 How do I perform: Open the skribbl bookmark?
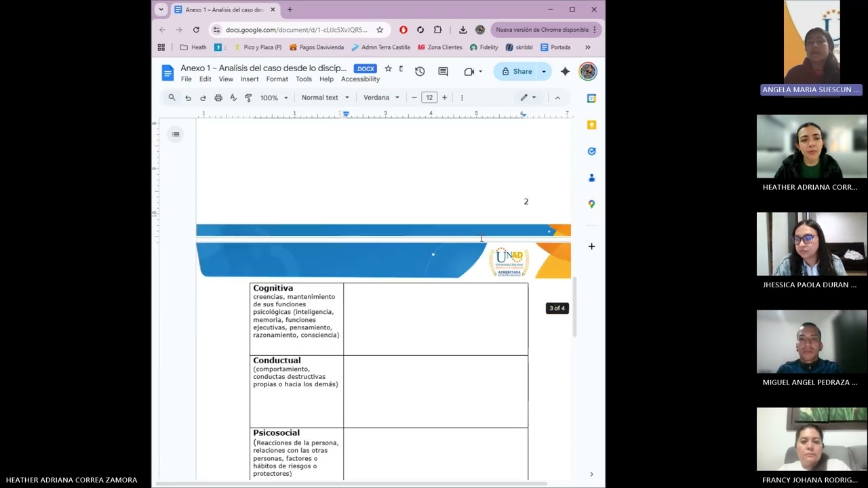(519, 47)
